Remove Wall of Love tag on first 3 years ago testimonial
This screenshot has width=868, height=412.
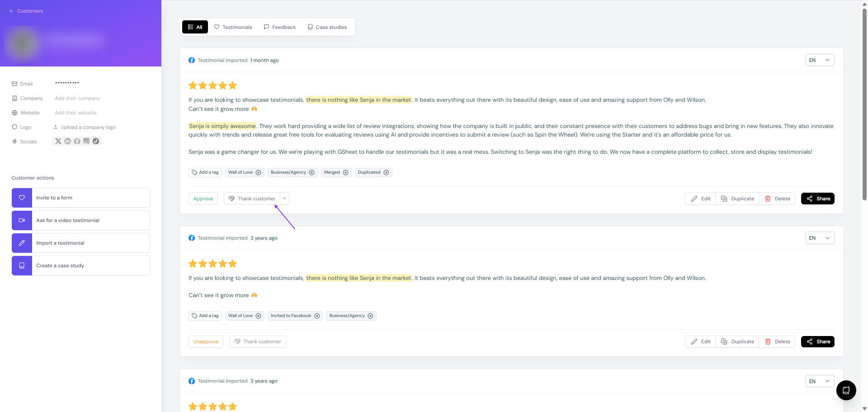click(258, 316)
